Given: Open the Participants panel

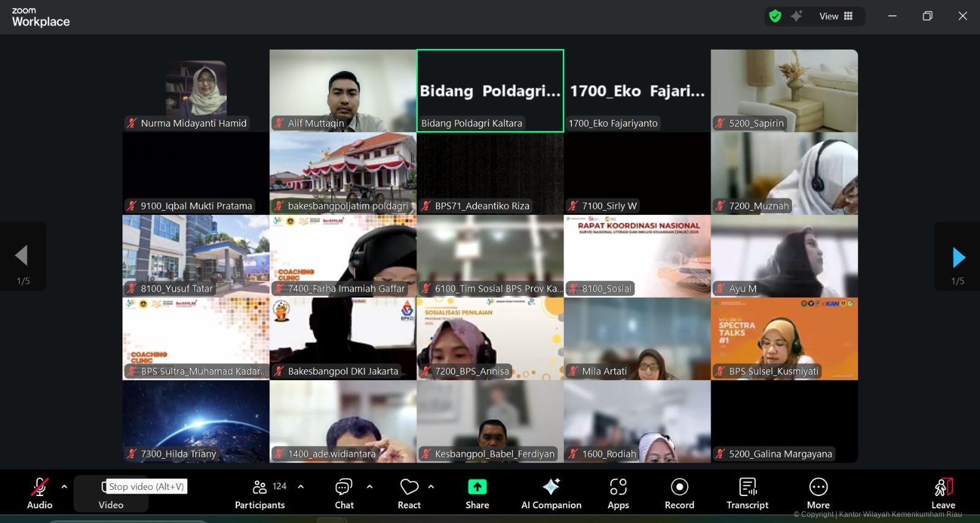Looking at the screenshot, I should tap(260, 494).
